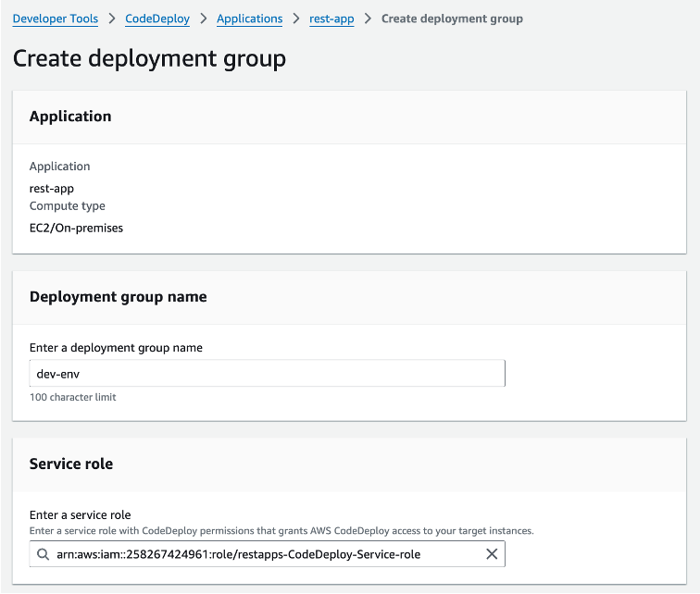Go to the CodeDeploy breadcrumb link

(157, 19)
